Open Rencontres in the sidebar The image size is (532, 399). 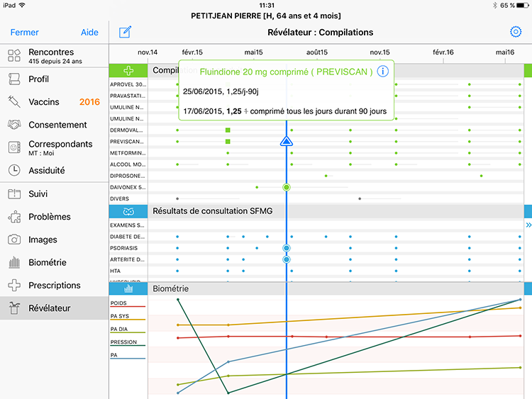[50, 57]
